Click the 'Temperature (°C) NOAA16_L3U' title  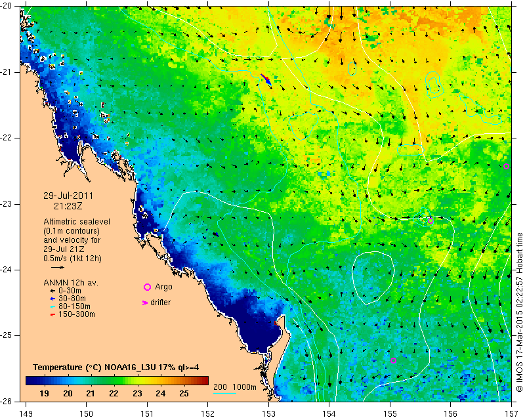click(94, 367)
